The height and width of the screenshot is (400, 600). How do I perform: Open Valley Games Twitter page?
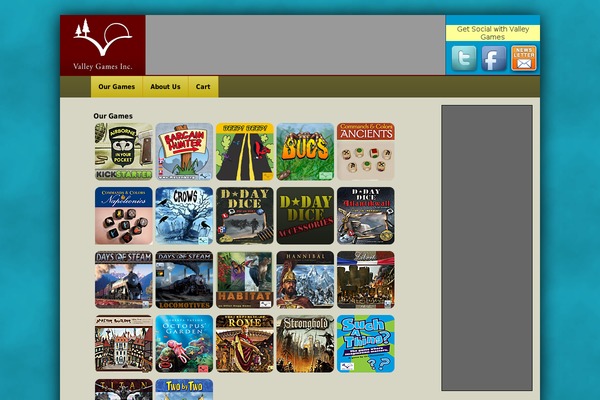click(464, 59)
